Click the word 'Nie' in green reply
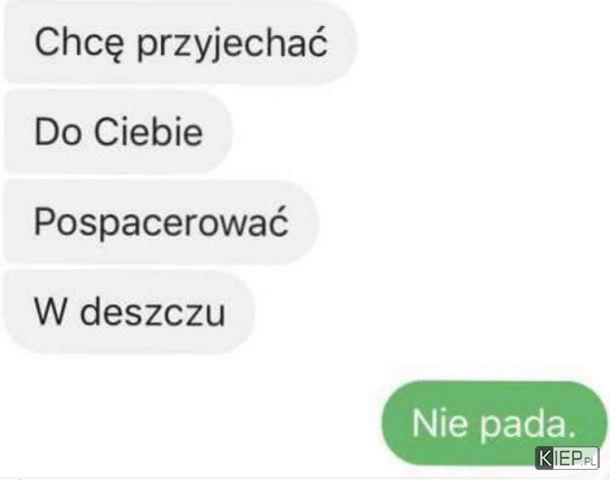 439,422
